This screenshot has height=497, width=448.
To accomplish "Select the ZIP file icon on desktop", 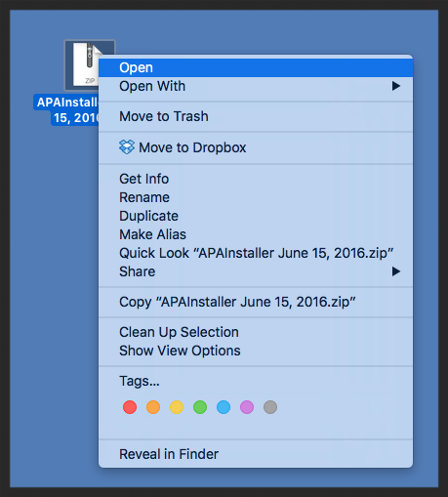I will coord(83,65).
